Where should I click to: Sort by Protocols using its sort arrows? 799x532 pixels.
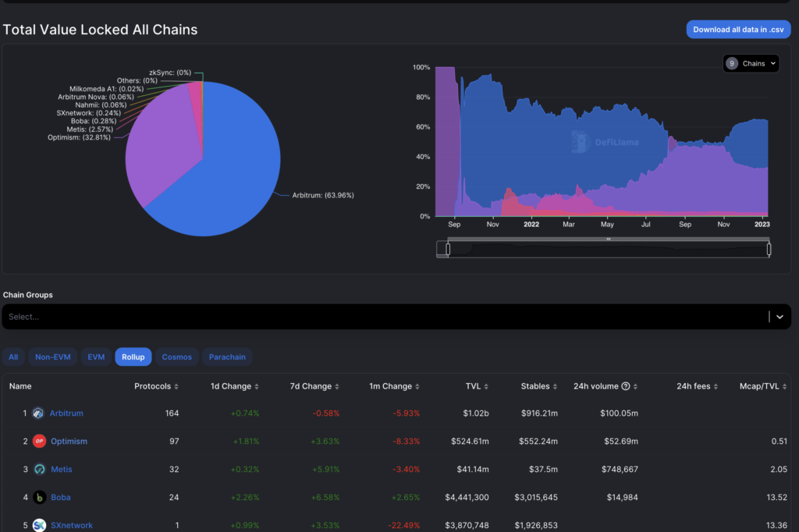coord(176,387)
